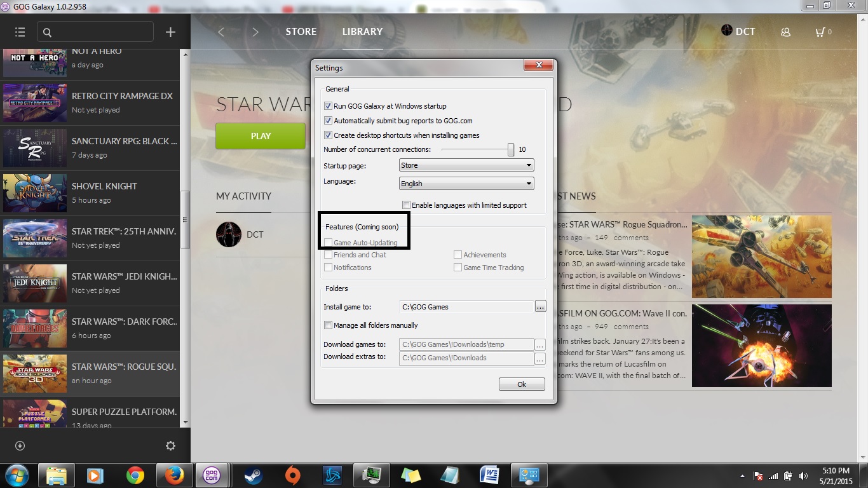Enable languages with limited support
868x488 pixels.
(406, 205)
